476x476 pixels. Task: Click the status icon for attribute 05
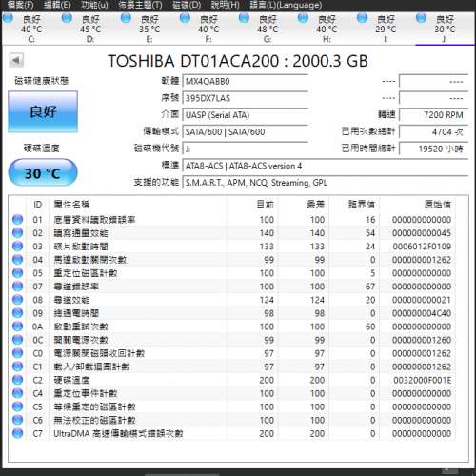(17, 273)
